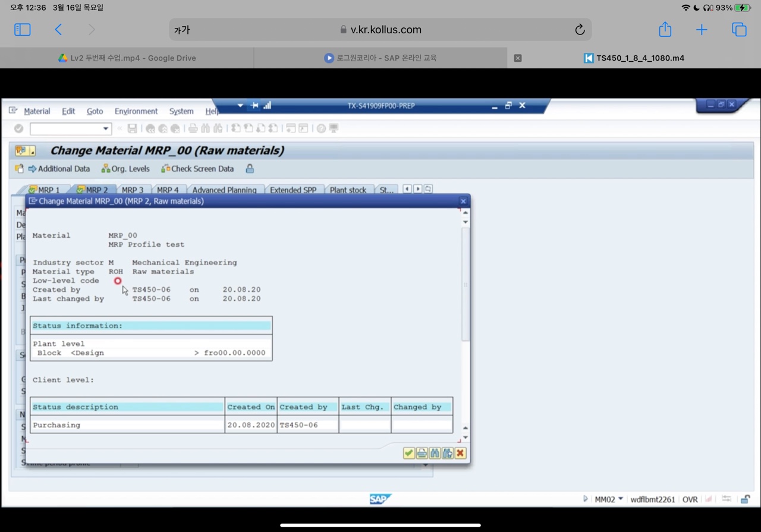
Task: Click the Org. Levels button
Action: click(x=125, y=169)
